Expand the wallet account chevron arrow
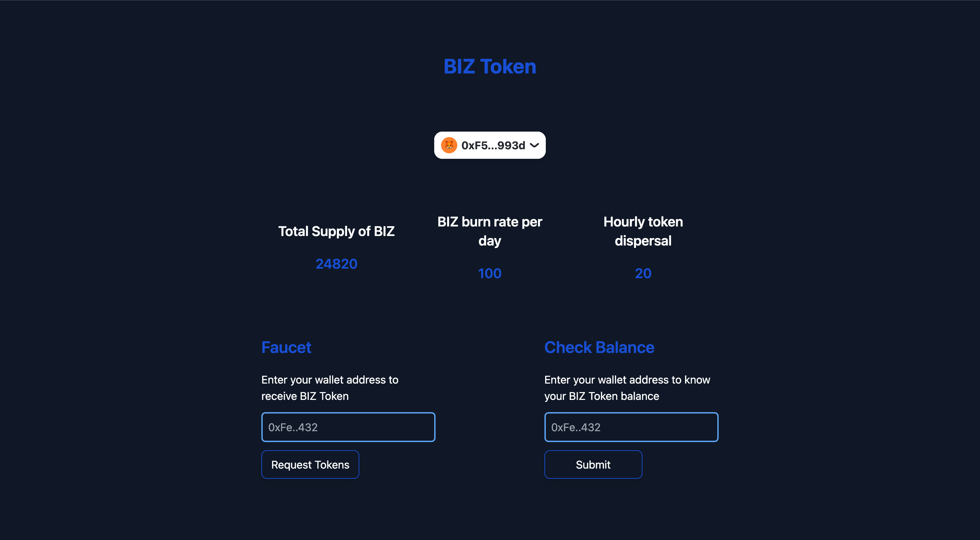 tap(534, 145)
